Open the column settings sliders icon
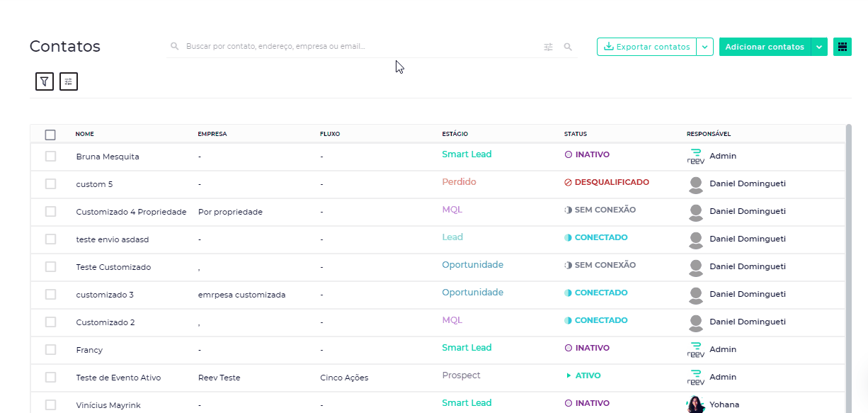This screenshot has height=413, width=868. pos(69,81)
